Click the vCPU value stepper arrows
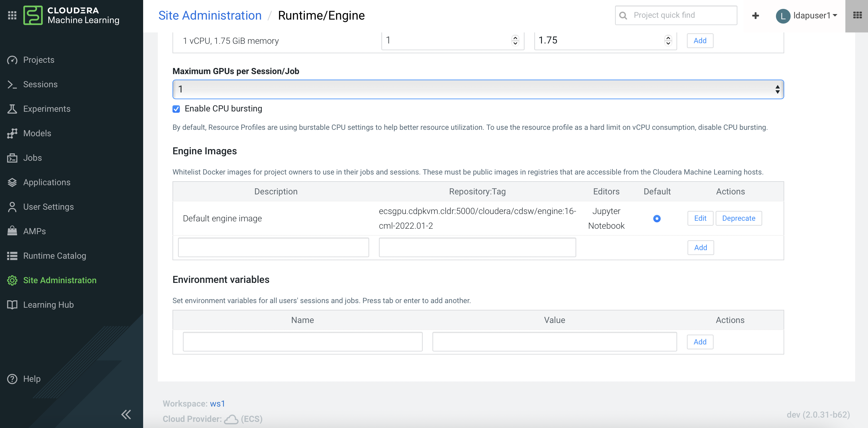 point(515,40)
